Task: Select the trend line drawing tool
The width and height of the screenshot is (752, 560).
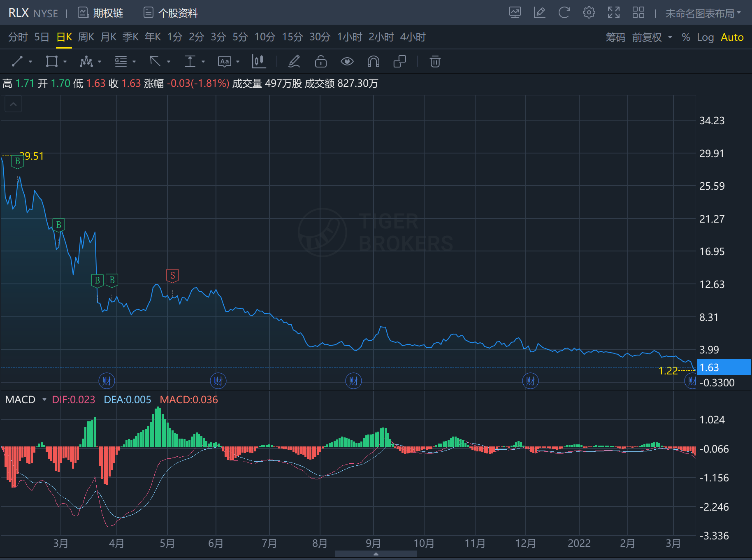Action: point(17,62)
